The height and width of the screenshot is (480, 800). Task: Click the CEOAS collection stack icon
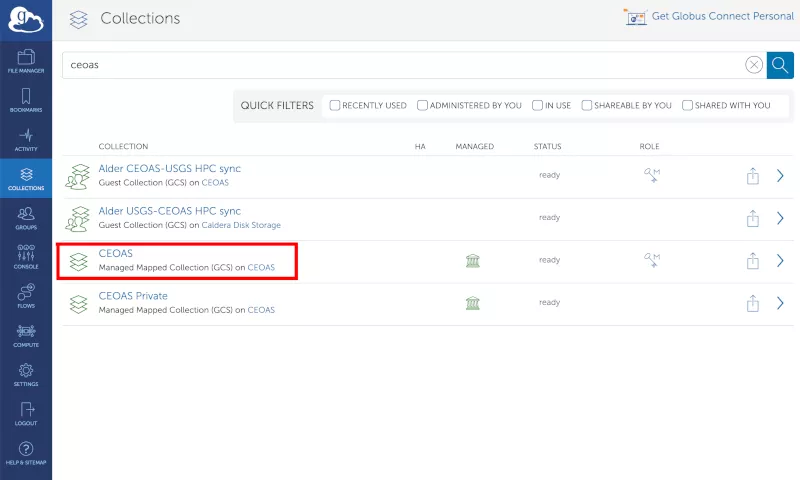(x=79, y=262)
